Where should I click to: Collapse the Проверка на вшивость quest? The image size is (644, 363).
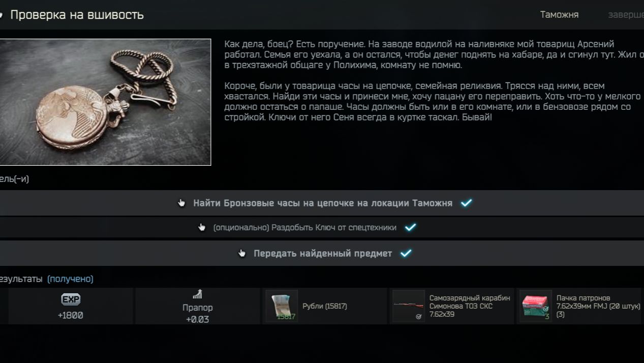(x=2, y=15)
